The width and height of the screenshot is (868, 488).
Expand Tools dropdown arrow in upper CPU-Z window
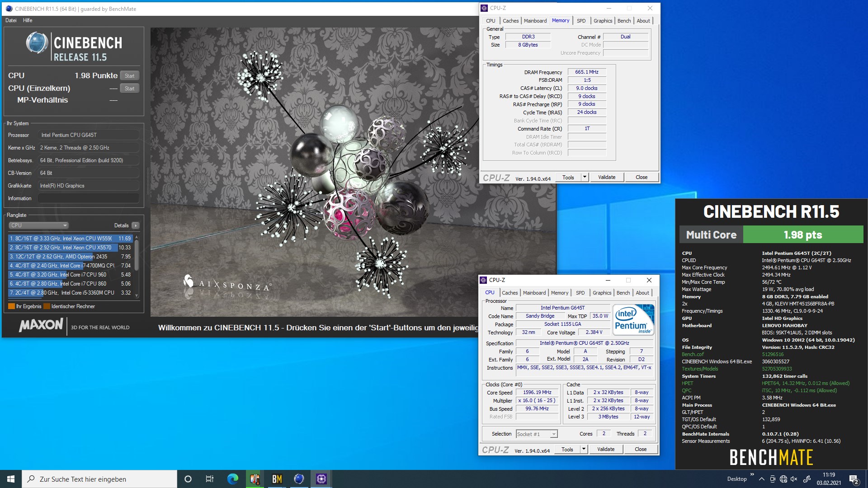(585, 178)
